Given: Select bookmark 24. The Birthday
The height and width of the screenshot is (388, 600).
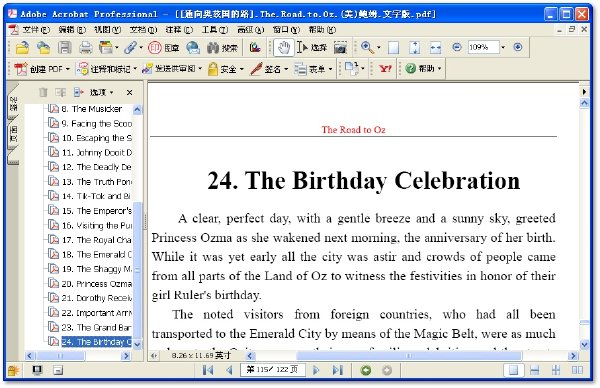Looking at the screenshot, I should (96, 342).
